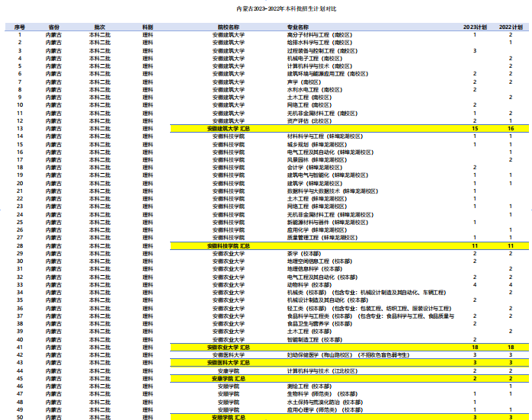Select the 安康学院 汇总 subtotal cell
532x420 pixels.
228,379
